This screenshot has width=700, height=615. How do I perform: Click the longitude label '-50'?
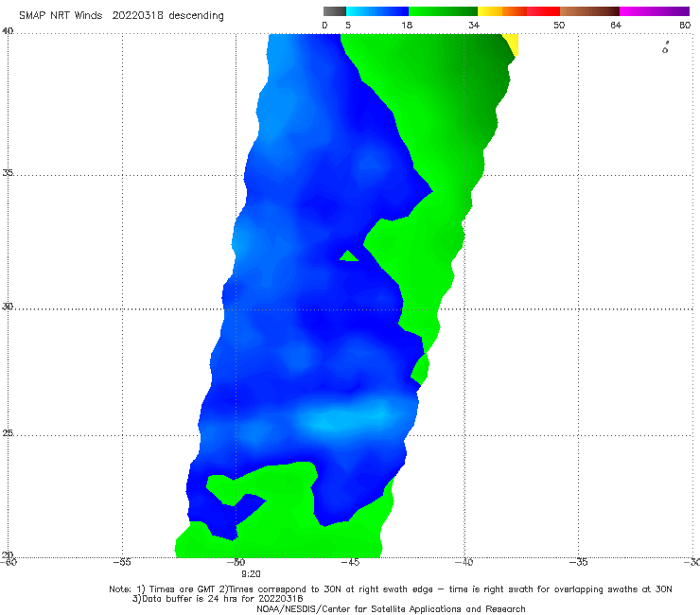[x=236, y=562]
